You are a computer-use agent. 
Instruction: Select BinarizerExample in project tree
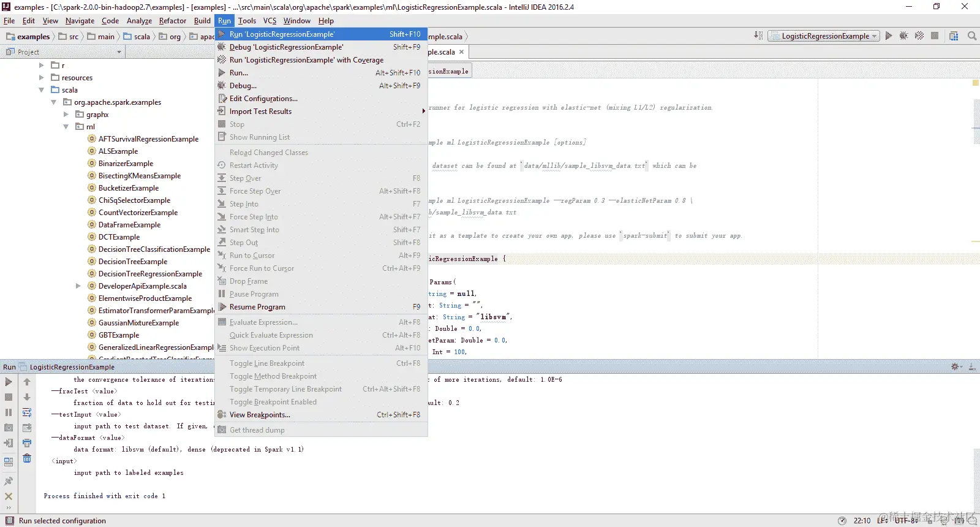(x=126, y=164)
